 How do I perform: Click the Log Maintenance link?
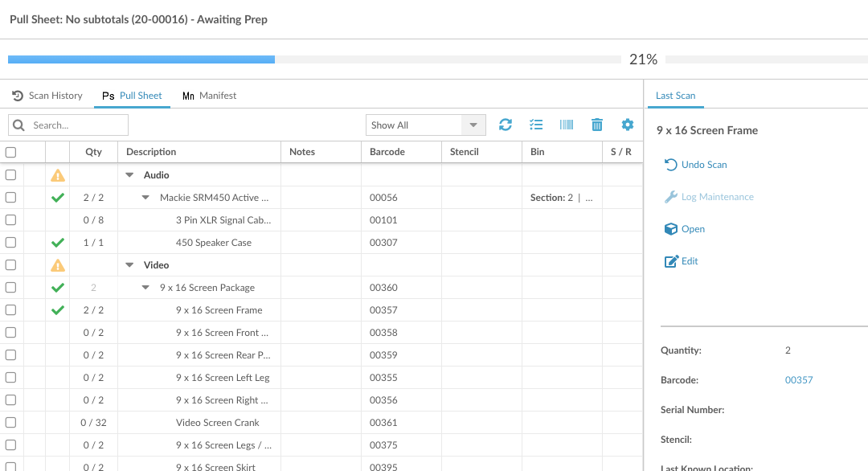pos(718,196)
